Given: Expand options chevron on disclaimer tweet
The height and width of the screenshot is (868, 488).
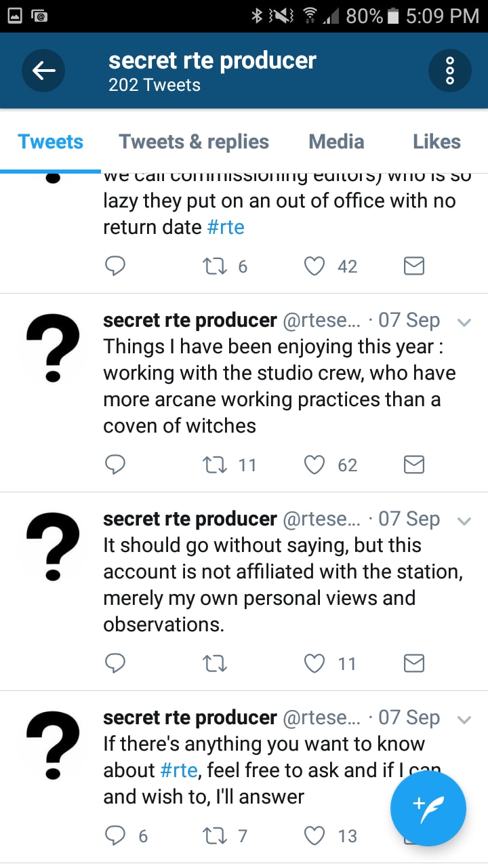Looking at the screenshot, I should pyautogui.click(x=464, y=521).
